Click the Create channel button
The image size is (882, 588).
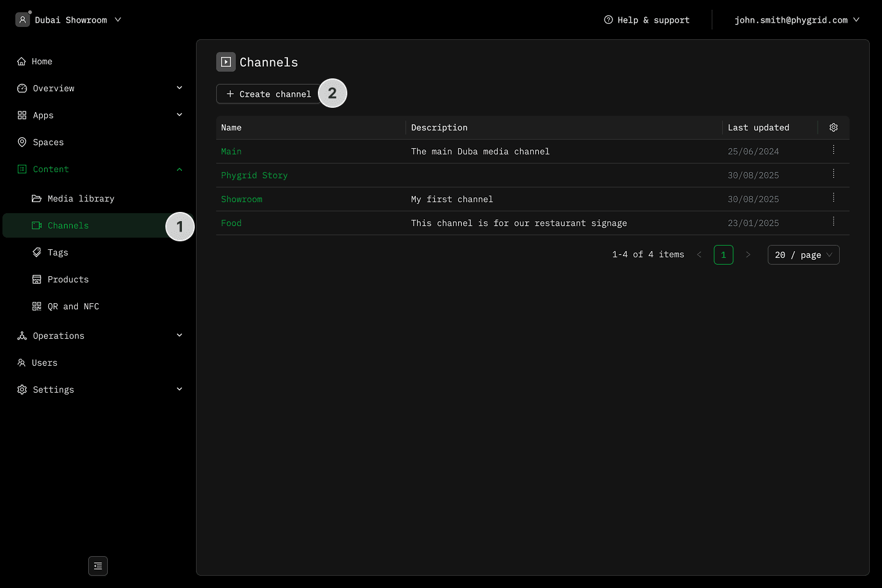pyautogui.click(x=268, y=94)
